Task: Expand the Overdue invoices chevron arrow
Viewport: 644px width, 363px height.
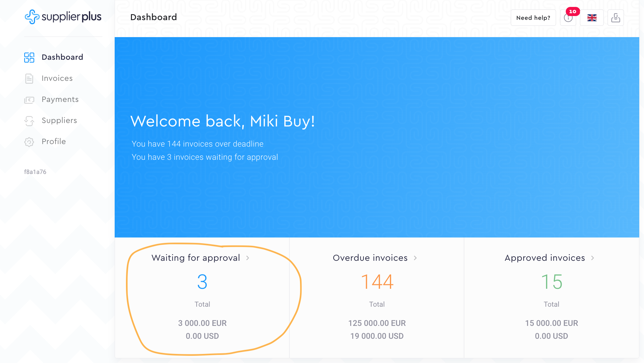Action: point(415,258)
